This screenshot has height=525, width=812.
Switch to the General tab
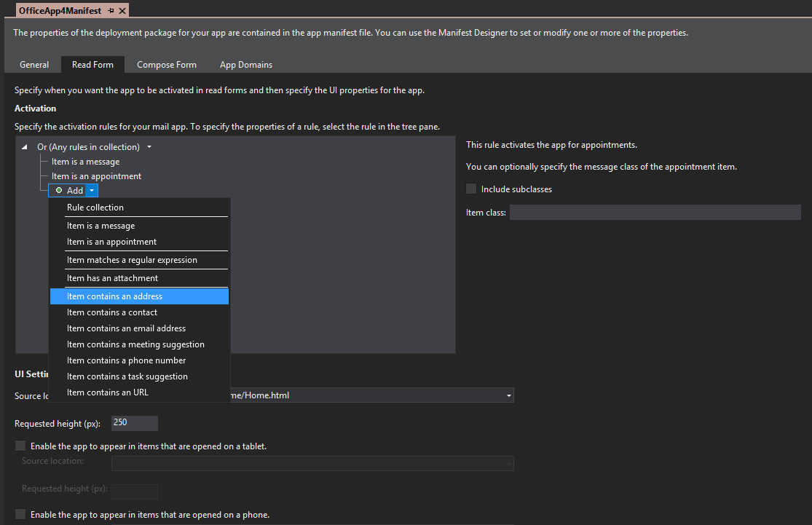tap(34, 64)
